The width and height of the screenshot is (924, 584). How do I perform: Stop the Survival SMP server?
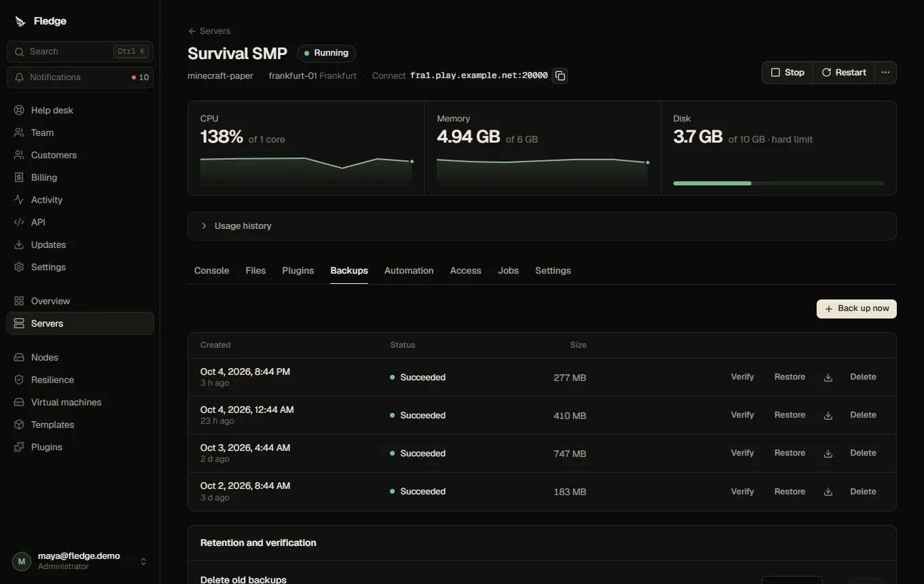tap(787, 73)
